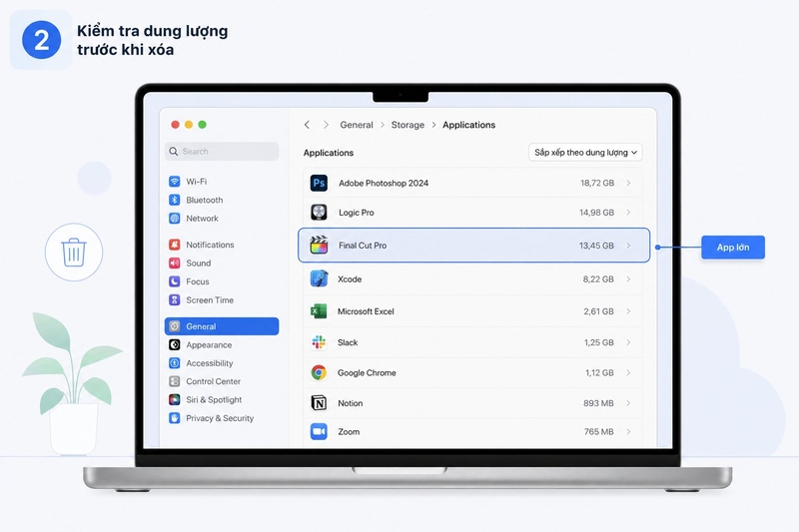Go forward with the right arrow

(326, 125)
